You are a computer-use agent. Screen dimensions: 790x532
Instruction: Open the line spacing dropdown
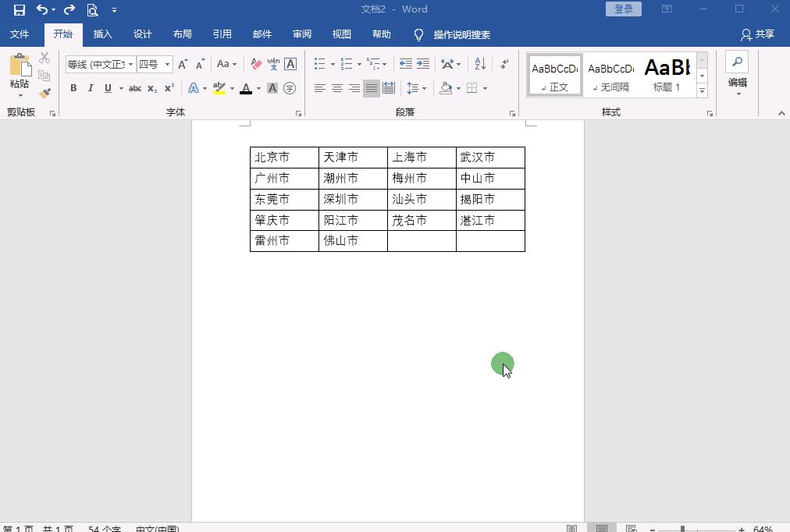click(416, 88)
